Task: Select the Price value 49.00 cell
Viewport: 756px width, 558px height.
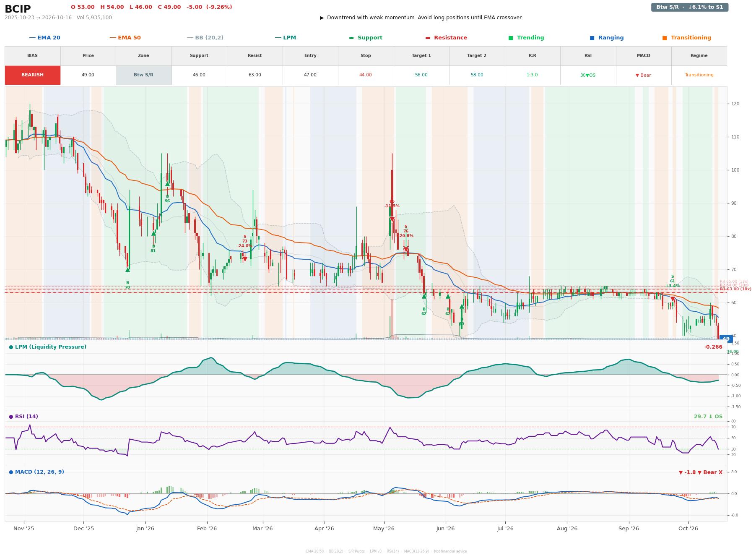Action: coord(88,75)
